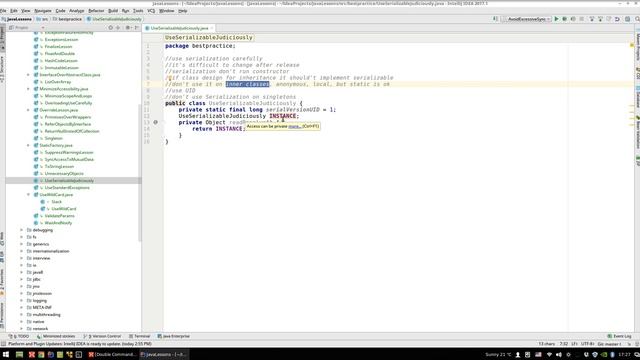Image resolution: width=640 pixels, height=360 pixels.
Task: Close the UseSerializableJudiciously.java tab
Action: (212, 28)
